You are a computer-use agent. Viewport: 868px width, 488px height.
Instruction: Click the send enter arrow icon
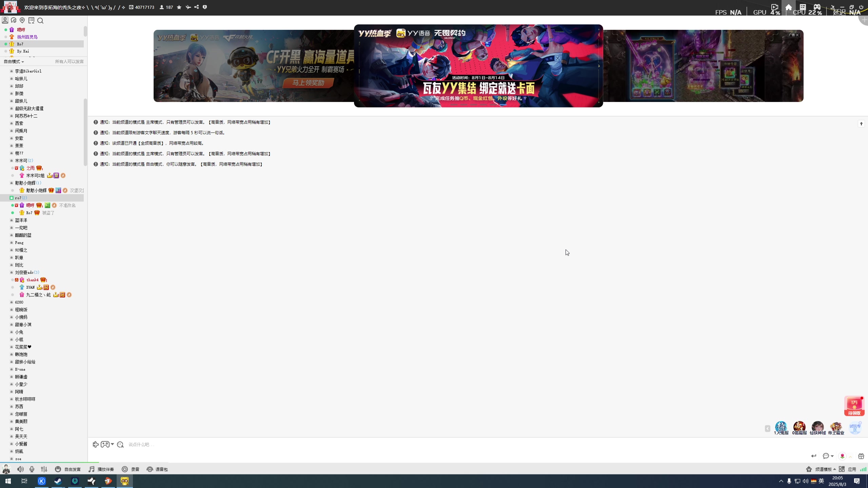814,456
